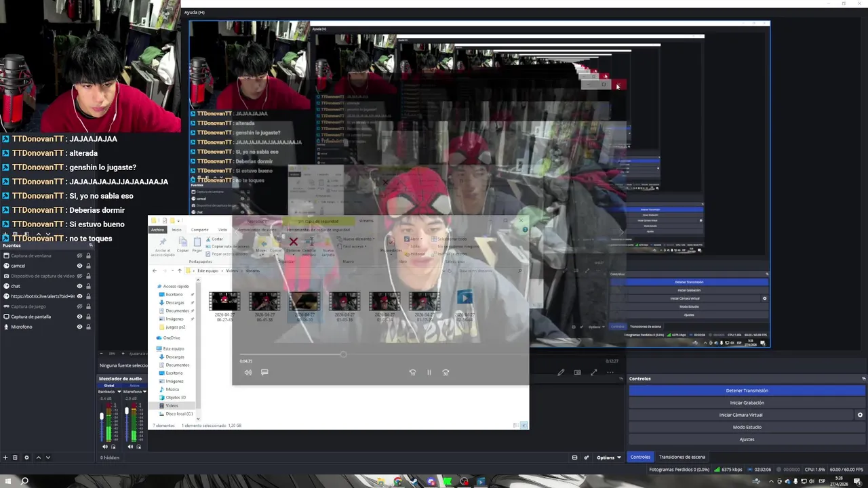This screenshot has width=868, height=488.
Task: Pause the playing video
Action: point(429,372)
